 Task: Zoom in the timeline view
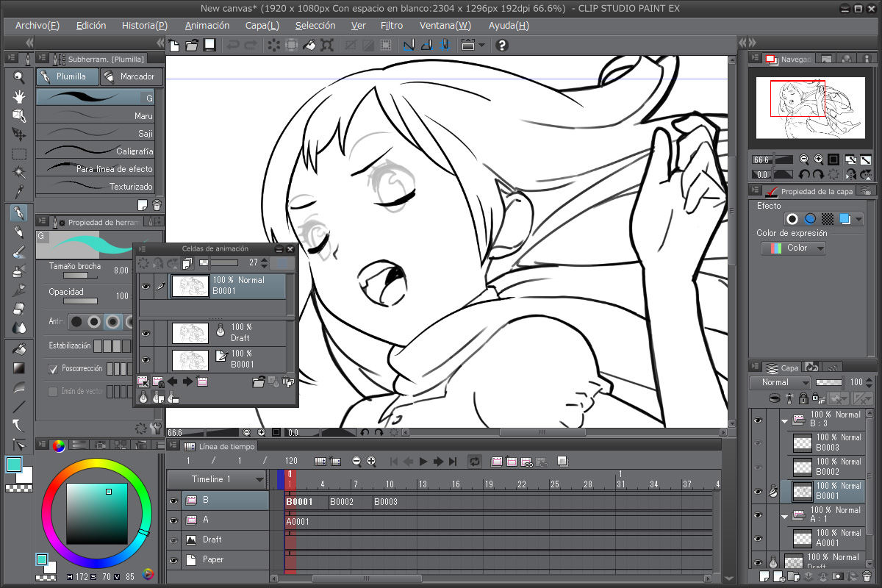coord(372,462)
